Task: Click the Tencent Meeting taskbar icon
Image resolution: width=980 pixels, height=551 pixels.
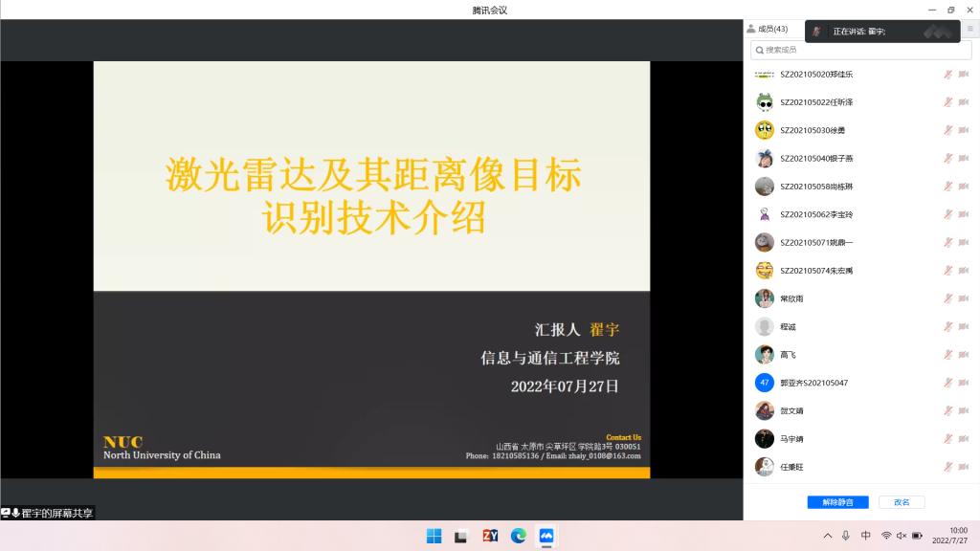Action: (546, 536)
